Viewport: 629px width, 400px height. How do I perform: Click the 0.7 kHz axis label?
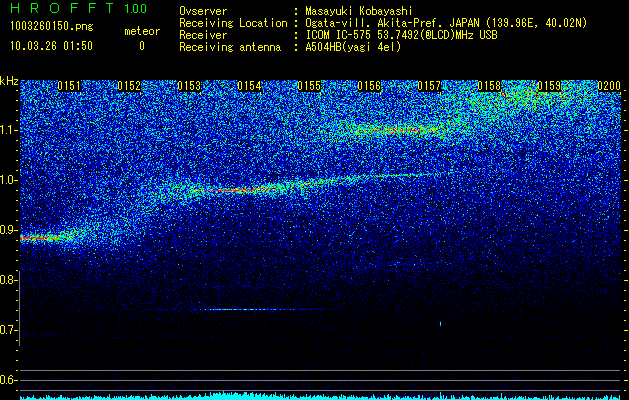(8, 330)
